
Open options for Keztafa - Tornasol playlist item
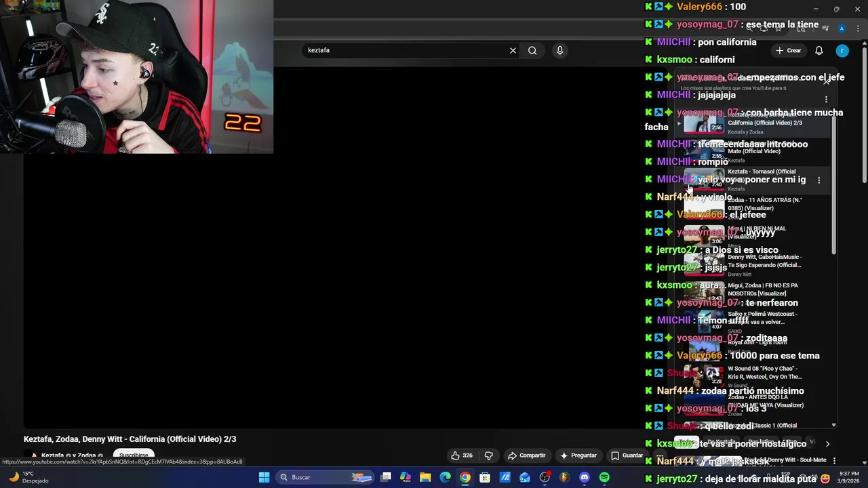[x=818, y=180]
